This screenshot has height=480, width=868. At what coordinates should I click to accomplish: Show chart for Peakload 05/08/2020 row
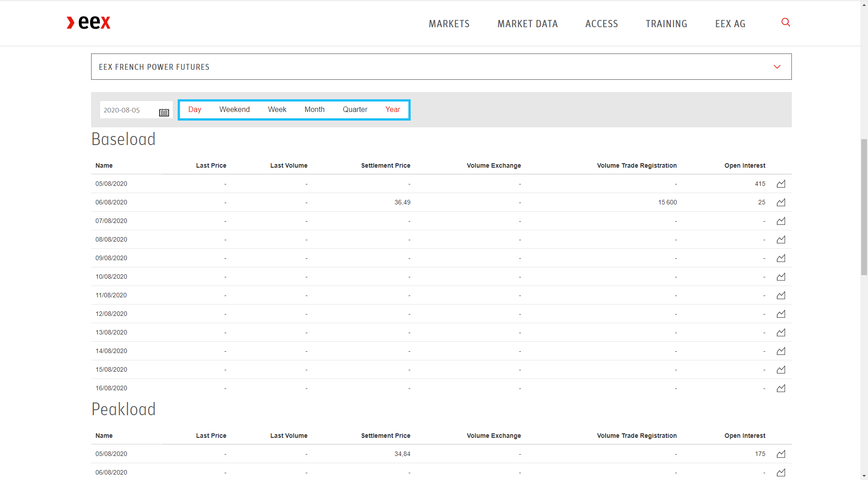click(x=781, y=454)
